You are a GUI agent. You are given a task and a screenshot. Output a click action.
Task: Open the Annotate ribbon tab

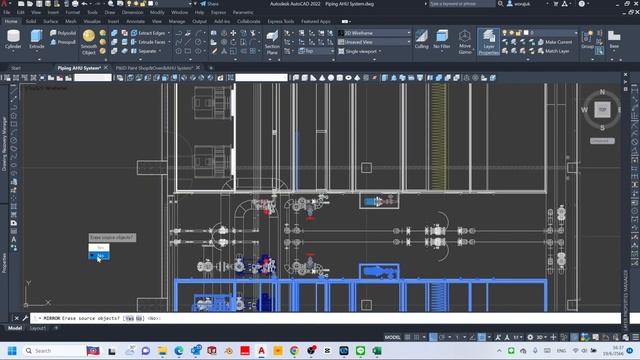coord(135,21)
